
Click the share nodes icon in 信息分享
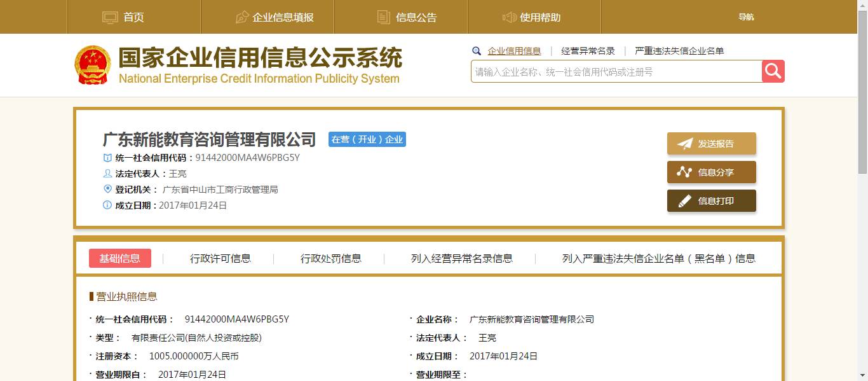tap(684, 172)
